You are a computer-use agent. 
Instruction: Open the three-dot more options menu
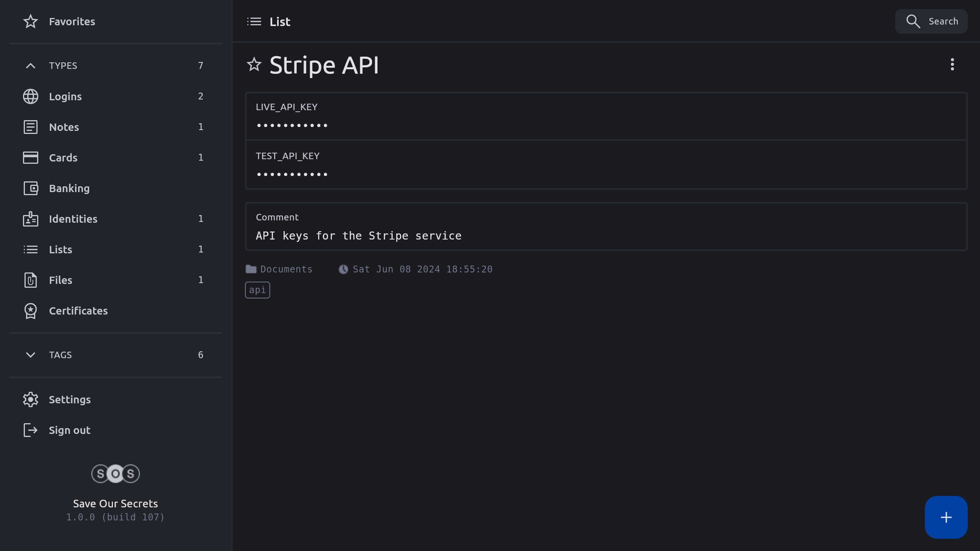pyautogui.click(x=952, y=64)
